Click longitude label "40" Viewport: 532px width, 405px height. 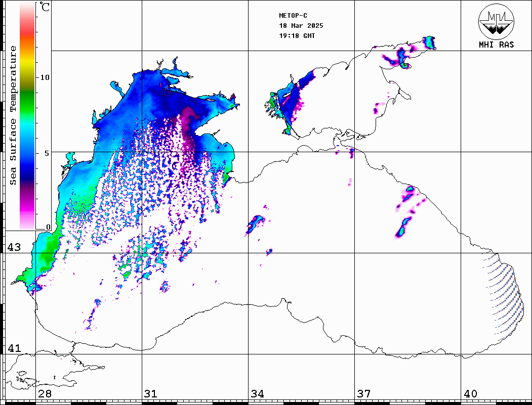click(470, 393)
